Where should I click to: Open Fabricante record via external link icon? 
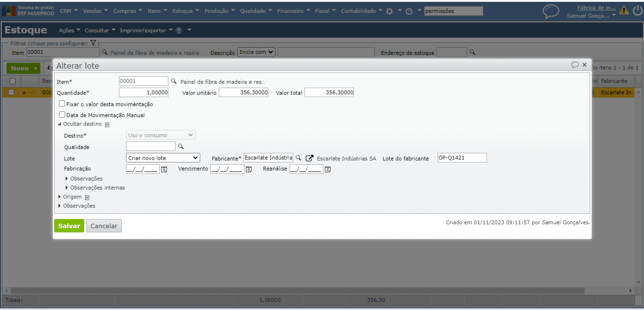(309, 158)
